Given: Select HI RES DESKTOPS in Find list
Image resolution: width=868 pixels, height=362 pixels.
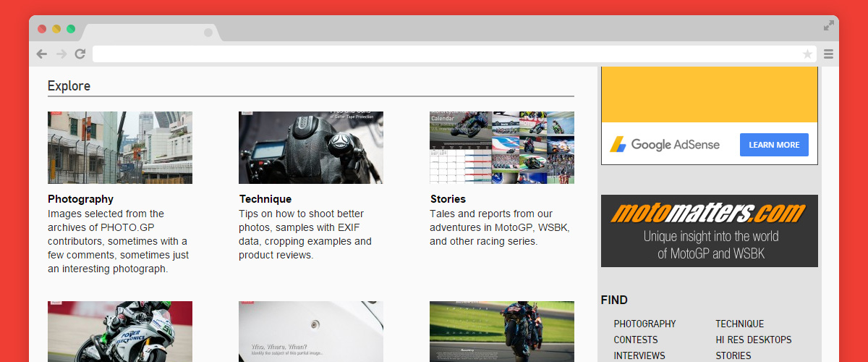Looking at the screenshot, I should click(754, 340).
